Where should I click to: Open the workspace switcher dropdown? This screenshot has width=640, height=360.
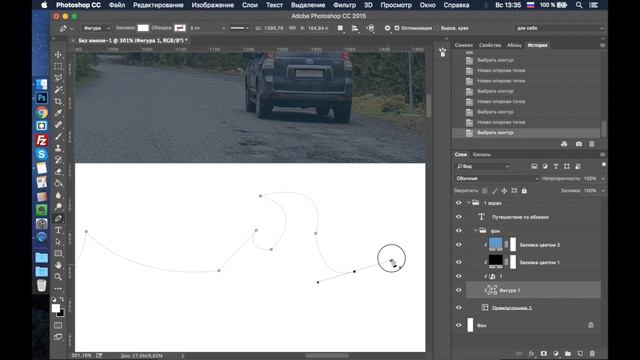(560, 28)
